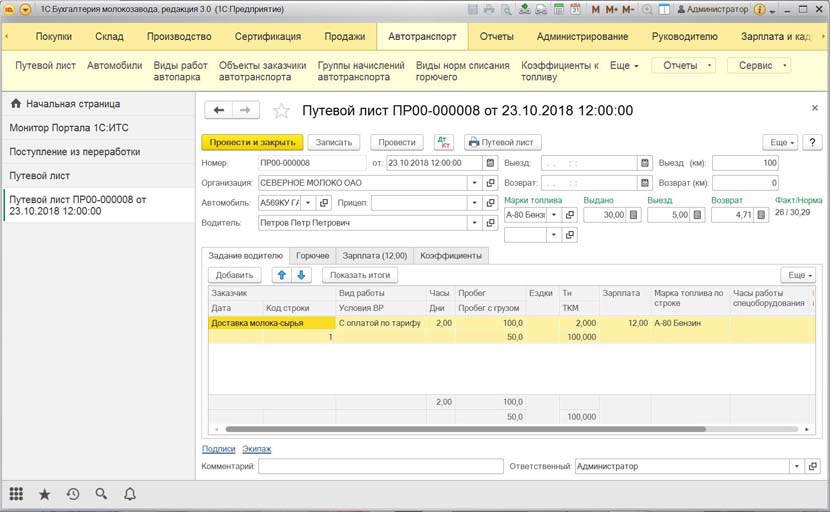Focus the Комментарий input field
The image size is (830, 512).
tap(381, 466)
